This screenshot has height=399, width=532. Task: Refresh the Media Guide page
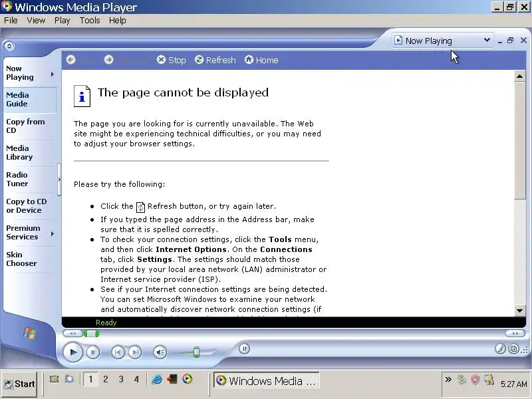tap(215, 60)
